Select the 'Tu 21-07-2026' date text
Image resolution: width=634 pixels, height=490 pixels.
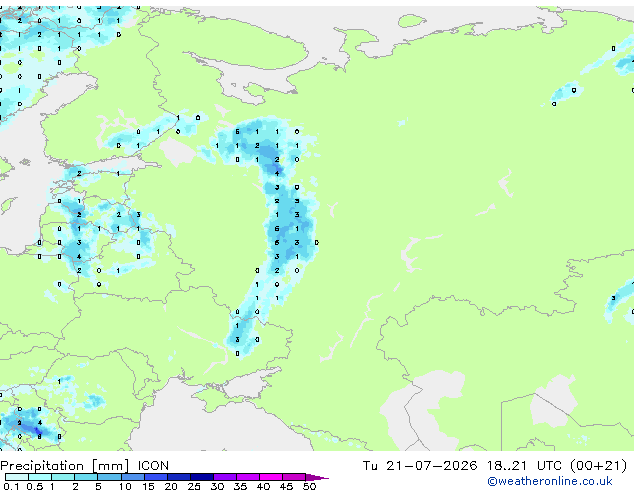coord(420,466)
